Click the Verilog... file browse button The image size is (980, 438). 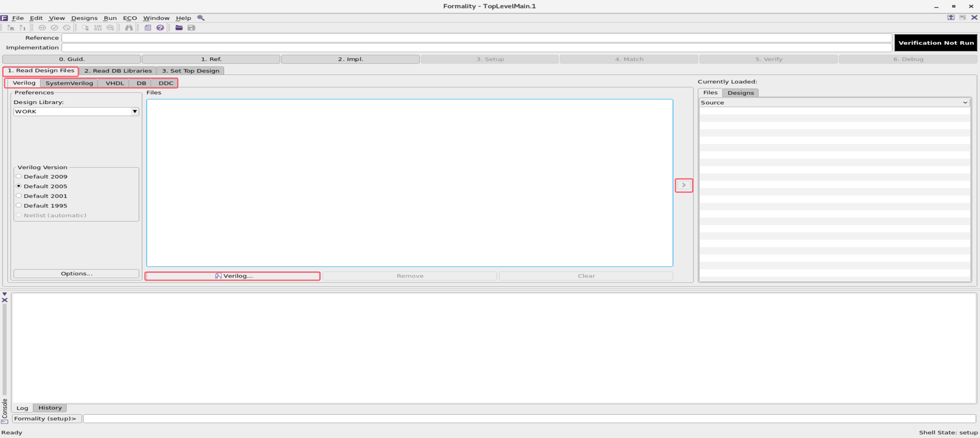pyautogui.click(x=232, y=276)
